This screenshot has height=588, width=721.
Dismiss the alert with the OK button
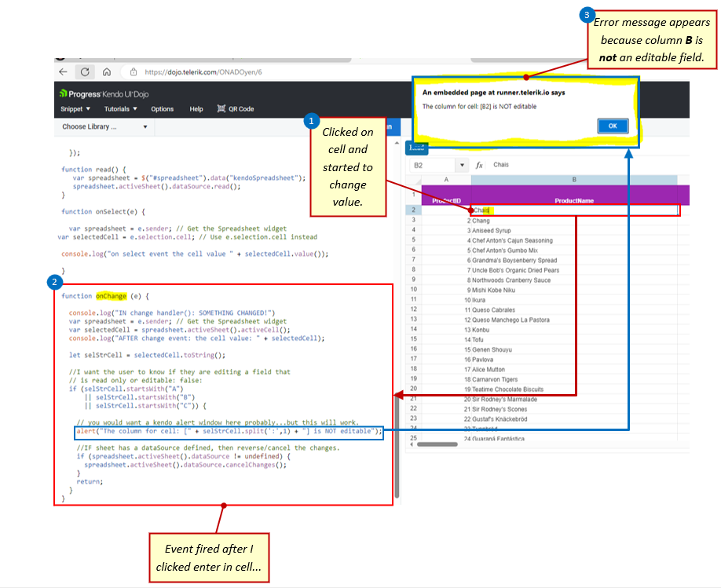[x=613, y=126]
